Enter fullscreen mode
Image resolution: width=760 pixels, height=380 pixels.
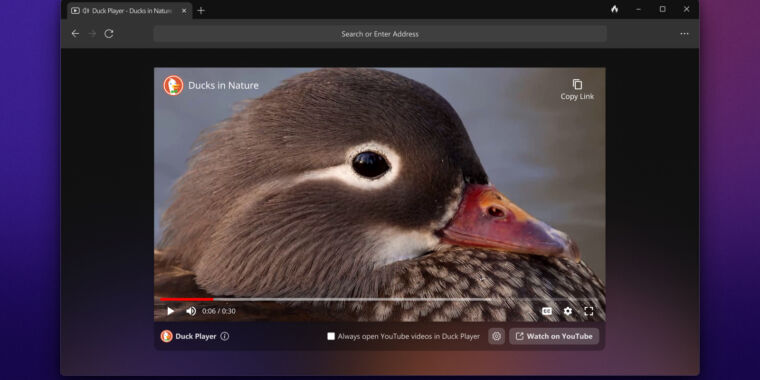point(588,311)
